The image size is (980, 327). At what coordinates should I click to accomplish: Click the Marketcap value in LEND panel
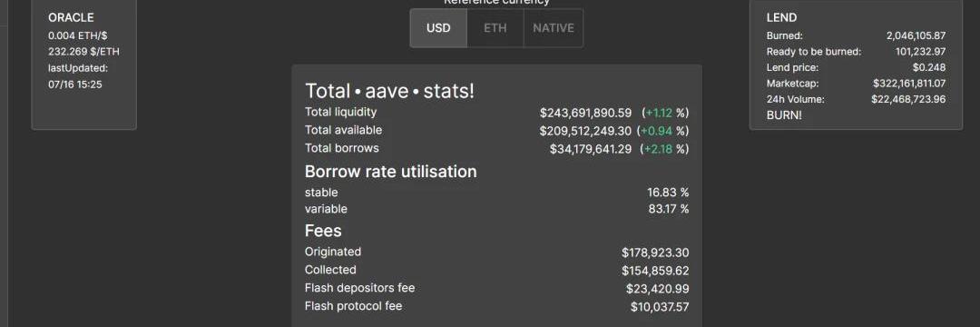tap(909, 84)
